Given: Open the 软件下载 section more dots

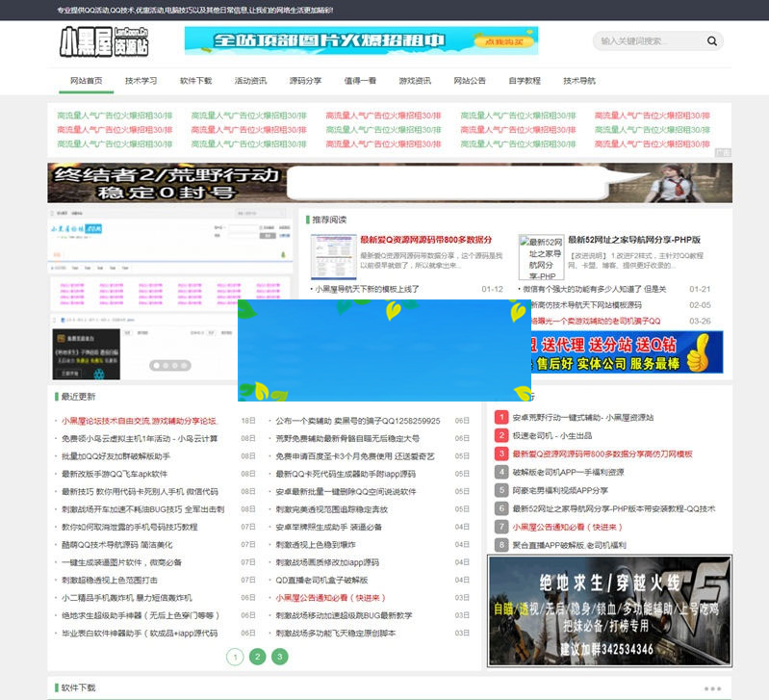Looking at the screenshot, I should pos(711,688).
